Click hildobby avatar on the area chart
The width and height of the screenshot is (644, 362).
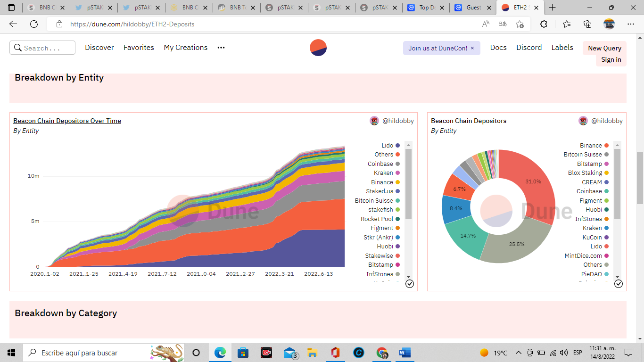374,121
